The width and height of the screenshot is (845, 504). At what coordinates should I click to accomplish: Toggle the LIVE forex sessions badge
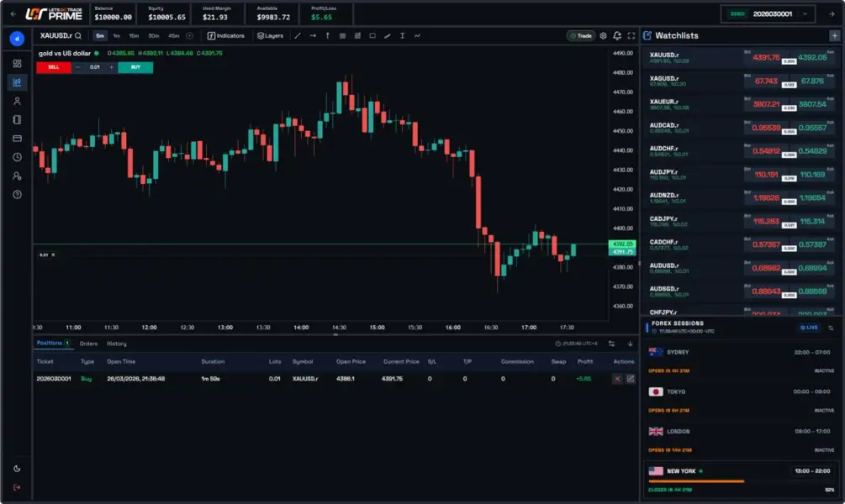(809, 328)
